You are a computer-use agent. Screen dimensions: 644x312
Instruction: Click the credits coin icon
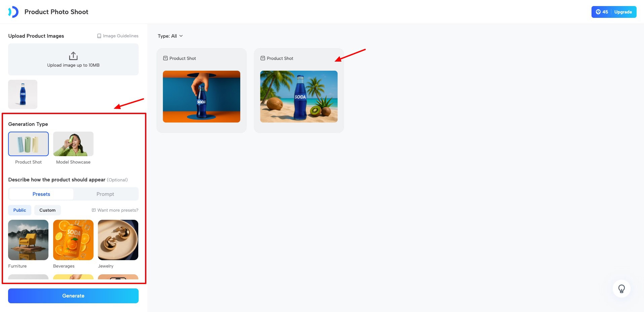[598, 12]
